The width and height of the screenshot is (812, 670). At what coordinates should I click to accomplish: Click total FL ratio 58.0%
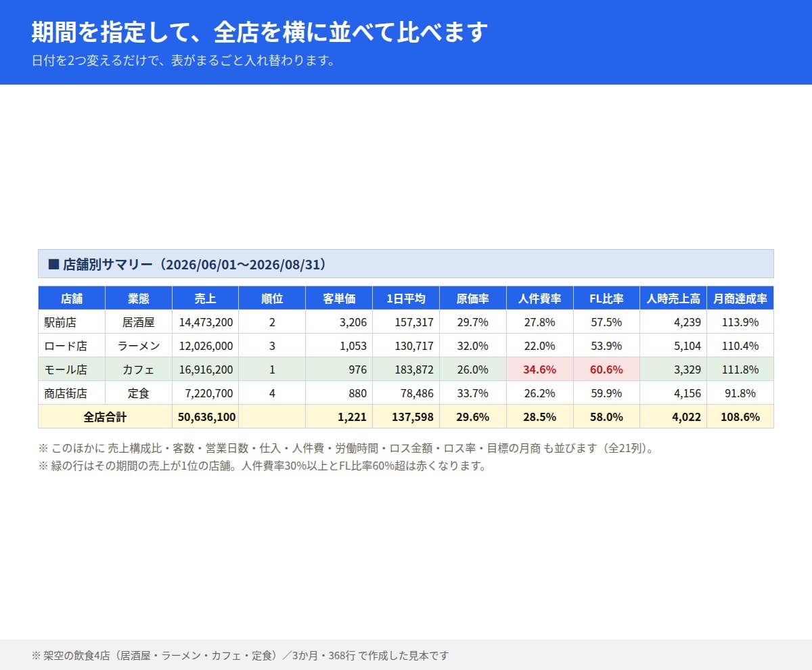(x=606, y=417)
